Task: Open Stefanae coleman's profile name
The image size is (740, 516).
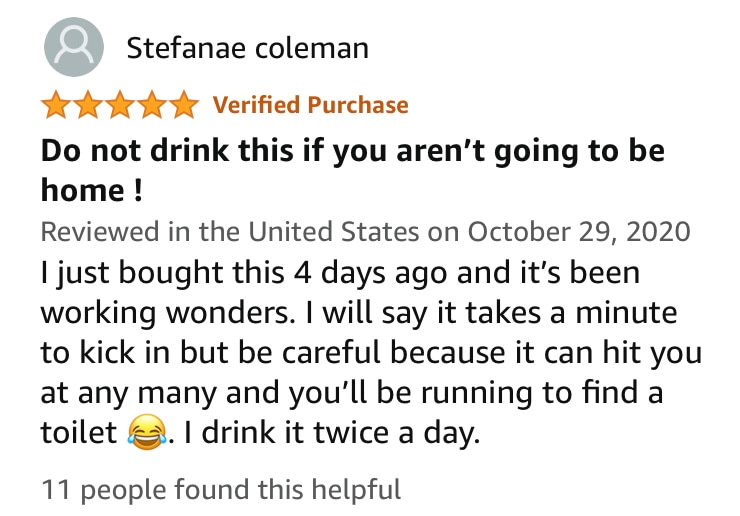Action: (247, 48)
